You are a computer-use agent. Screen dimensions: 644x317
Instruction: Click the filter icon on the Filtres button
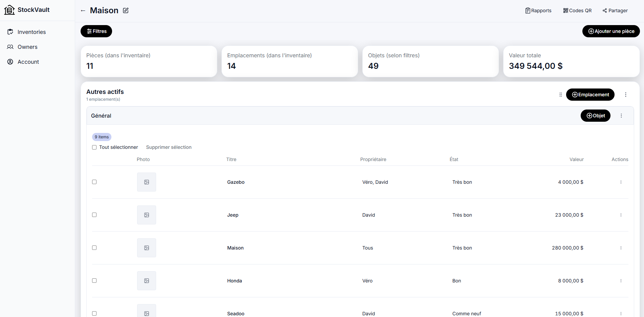tap(88, 31)
